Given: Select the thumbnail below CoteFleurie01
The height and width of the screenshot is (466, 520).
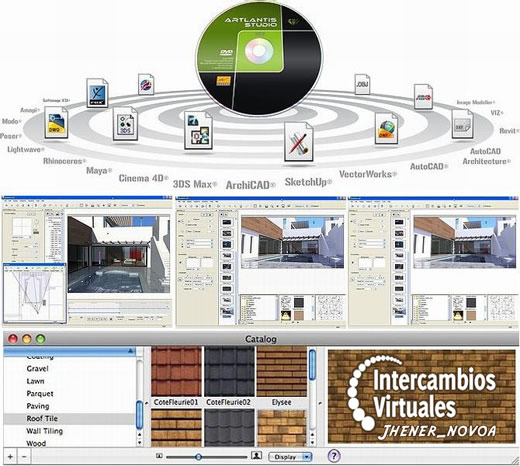Looking at the screenshot, I should click(x=176, y=428).
